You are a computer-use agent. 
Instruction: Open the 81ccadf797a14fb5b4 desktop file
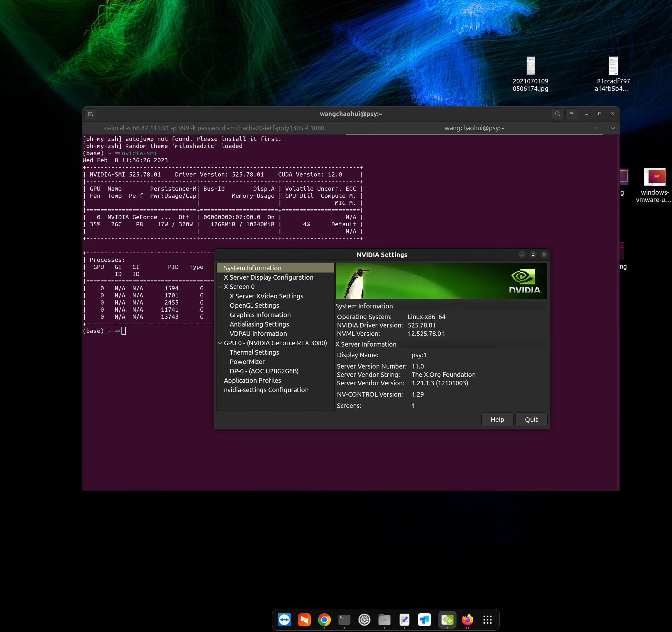click(x=613, y=74)
